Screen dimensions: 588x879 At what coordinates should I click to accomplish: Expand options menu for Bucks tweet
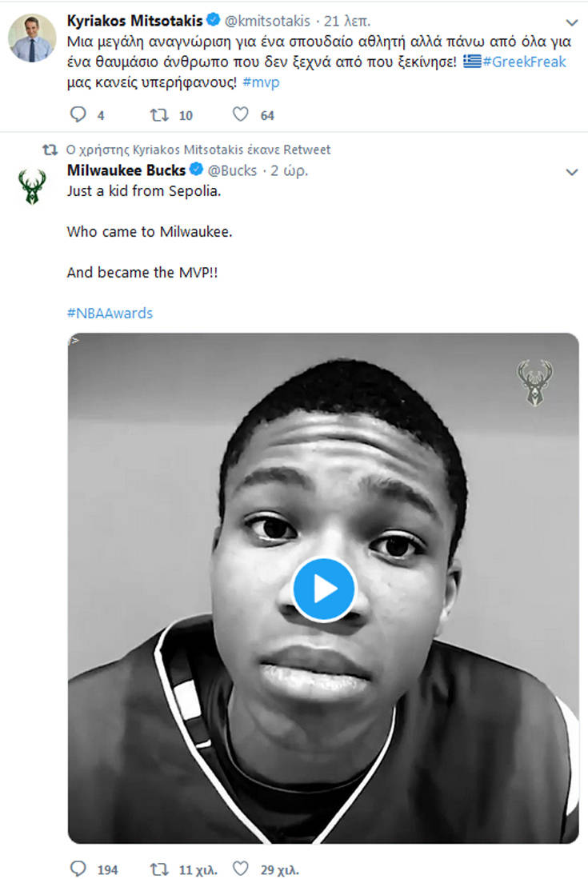(x=571, y=172)
